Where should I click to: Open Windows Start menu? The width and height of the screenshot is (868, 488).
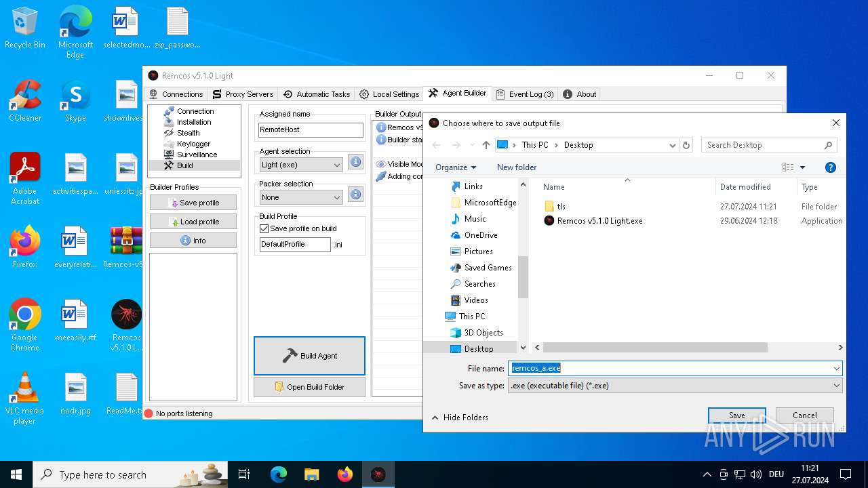click(16, 474)
